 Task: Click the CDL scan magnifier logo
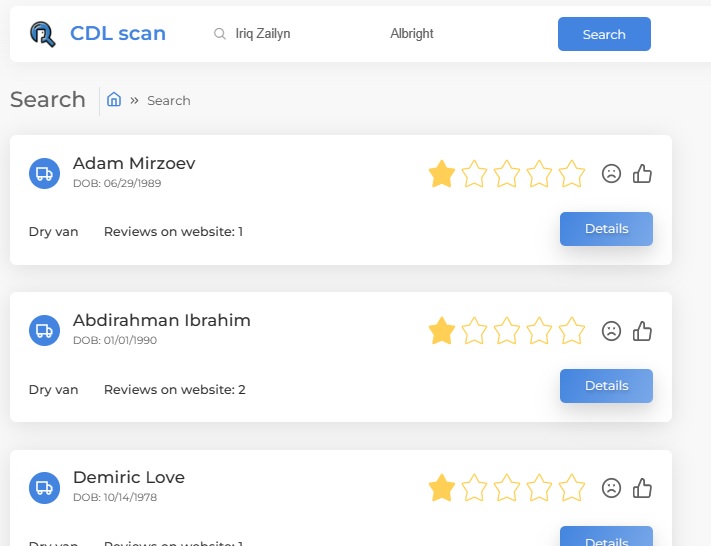pos(43,34)
